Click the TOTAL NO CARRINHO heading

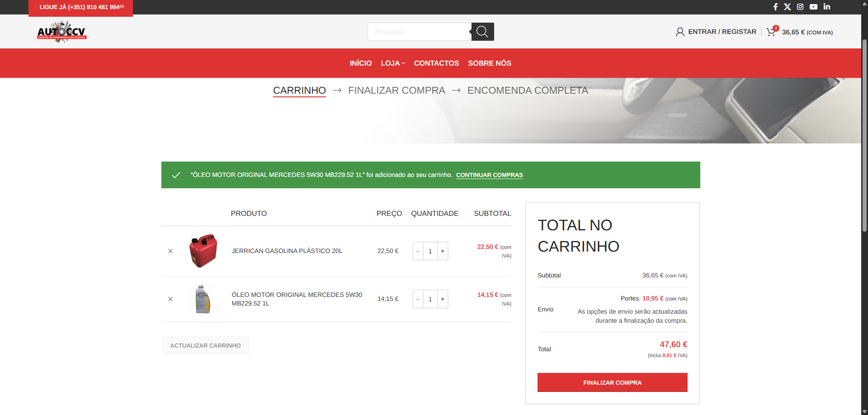(579, 236)
